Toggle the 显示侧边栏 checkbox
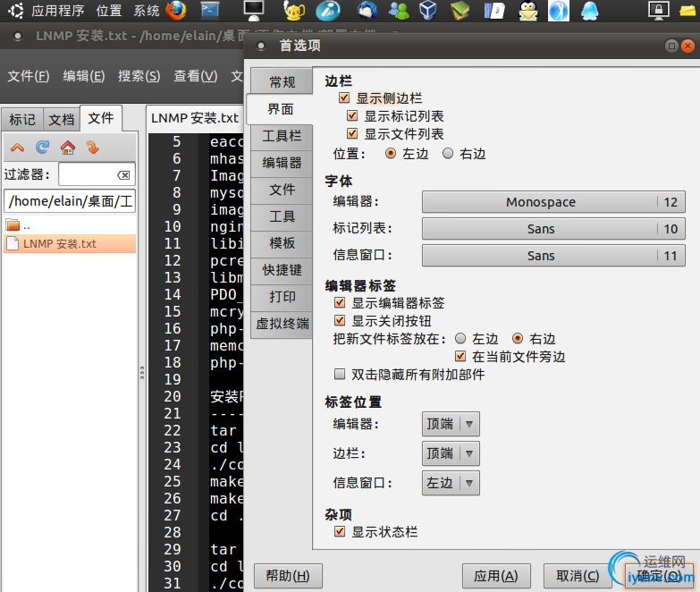The width and height of the screenshot is (700, 592). (344, 97)
